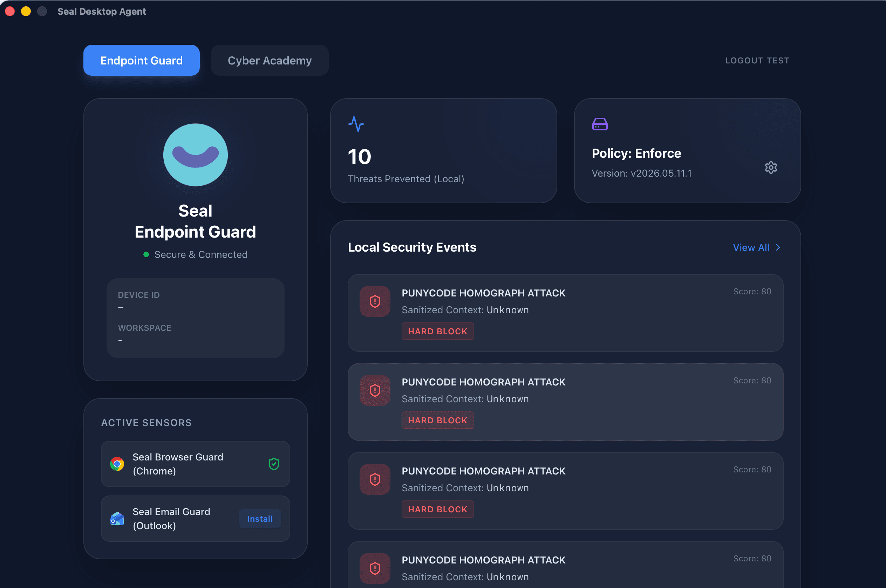
Task: Click the policy drive icon
Action: [x=600, y=124]
